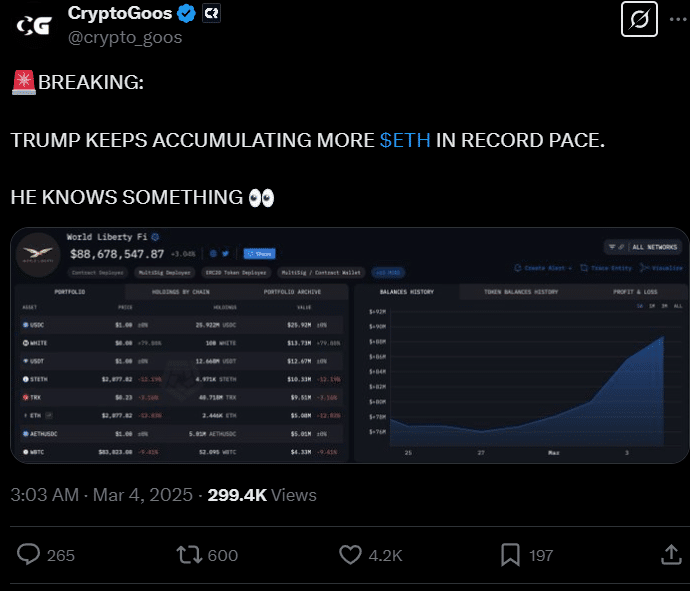The image size is (690, 591).
Task: Click the verified checkmark badge
Action: click(x=188, y=14)
